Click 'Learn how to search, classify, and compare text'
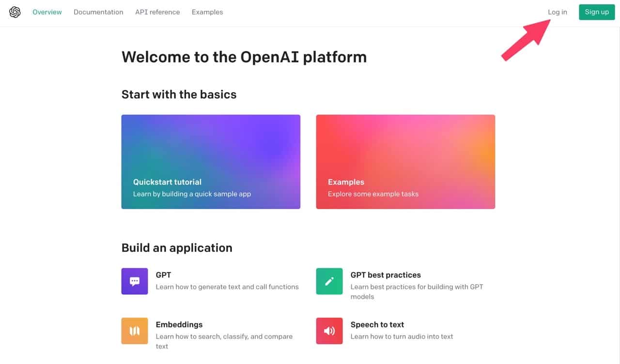The width and height of the screenshot is (620, 364). point(224,341)
